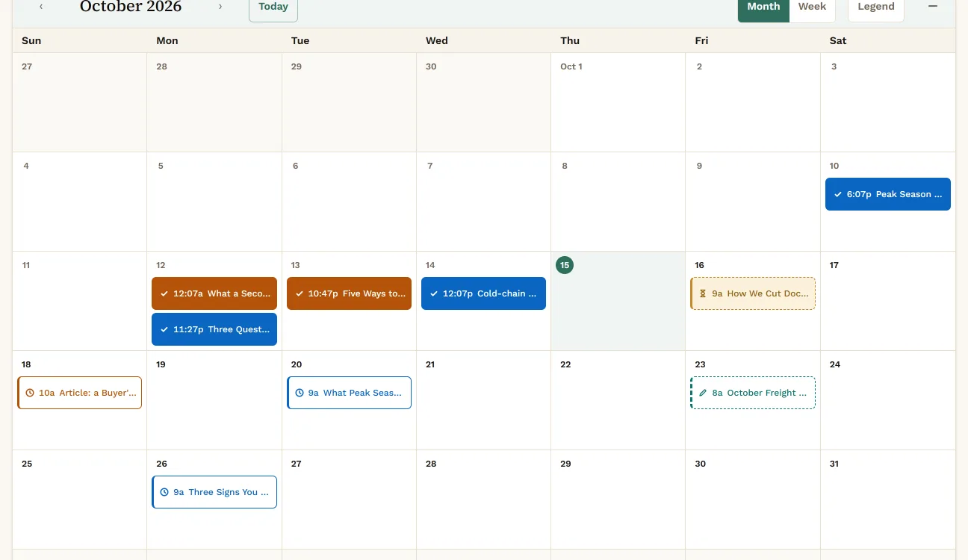
Task: Click the clock icon on Three Signs You event
Action: pos(164,493)
